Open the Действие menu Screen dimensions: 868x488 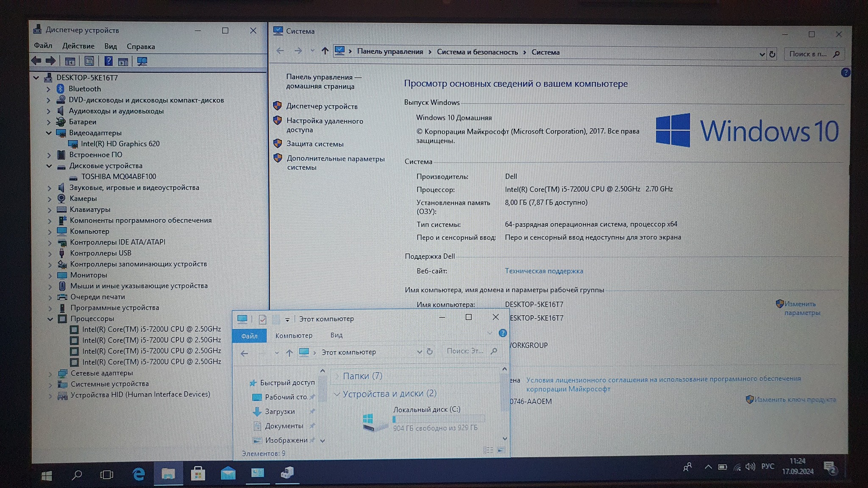tap(78, 46)
